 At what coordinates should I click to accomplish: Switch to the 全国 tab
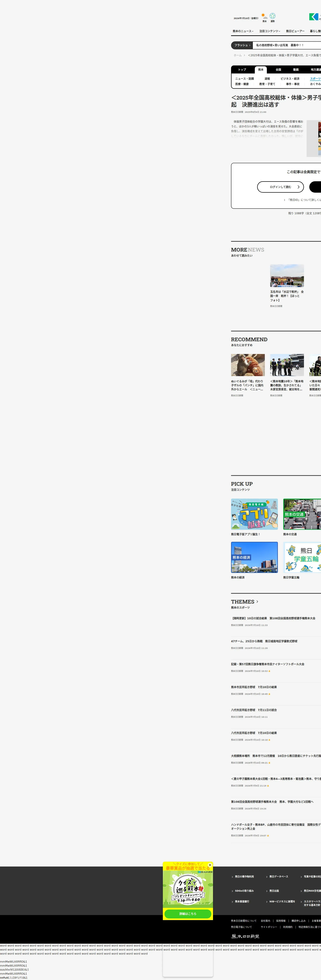279,70
